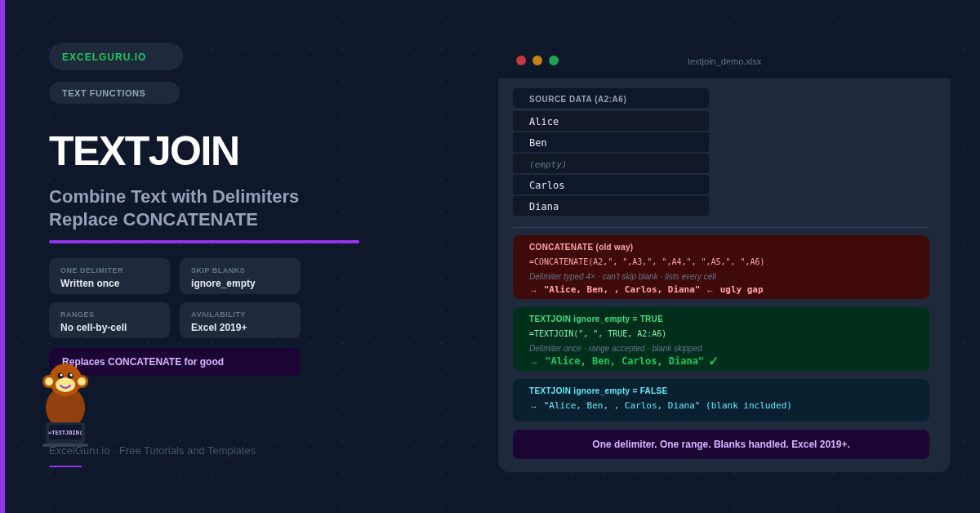Click the Replaces CONCATENATE for good banner
This screenshot has width=980, height=513.
pyautogui.click(x=175, y=362)
